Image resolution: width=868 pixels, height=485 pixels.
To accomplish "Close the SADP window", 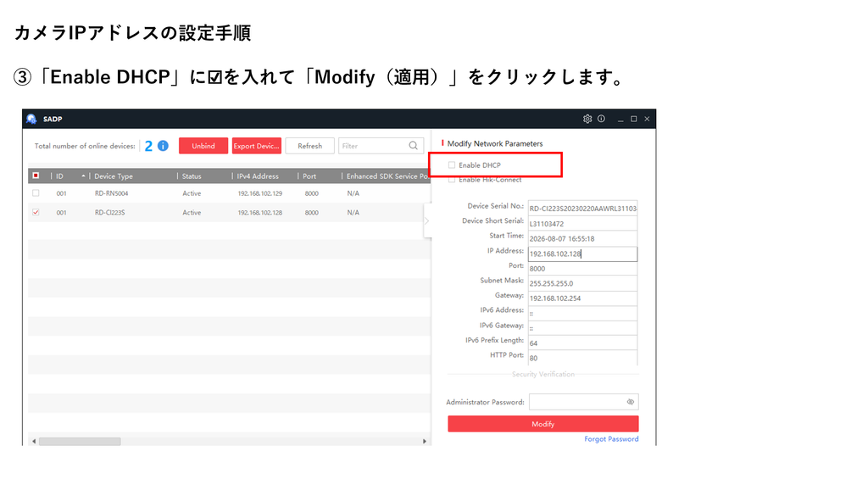I will (x=647, y=119).
